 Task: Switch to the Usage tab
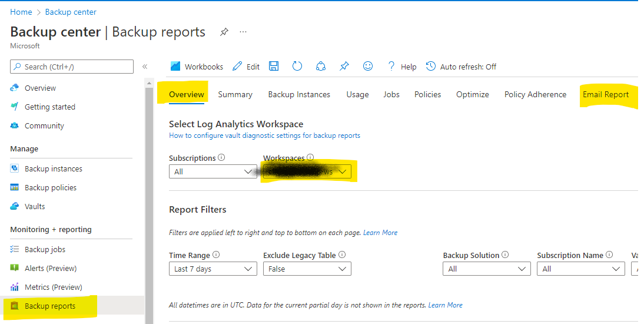coord(357,95)
